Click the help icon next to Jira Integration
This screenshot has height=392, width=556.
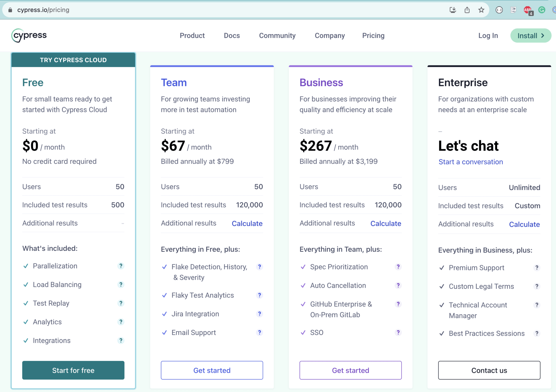coord(259,314)
